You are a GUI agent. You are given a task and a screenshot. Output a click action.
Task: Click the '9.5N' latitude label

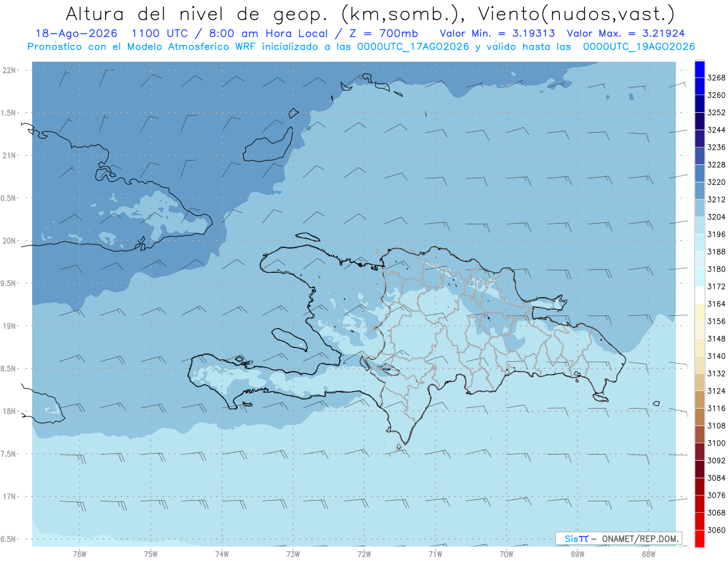tap(8, 284)
